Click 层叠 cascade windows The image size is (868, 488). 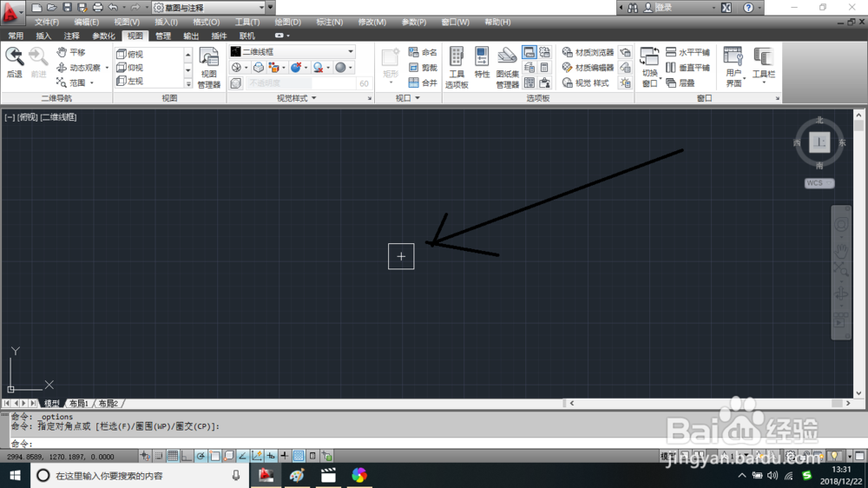tap(681, 82)
